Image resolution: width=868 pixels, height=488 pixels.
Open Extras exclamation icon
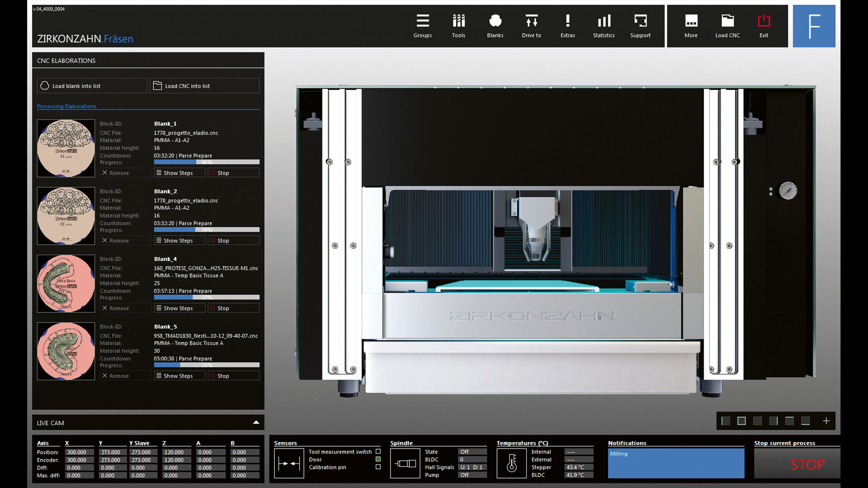point(568,21)
